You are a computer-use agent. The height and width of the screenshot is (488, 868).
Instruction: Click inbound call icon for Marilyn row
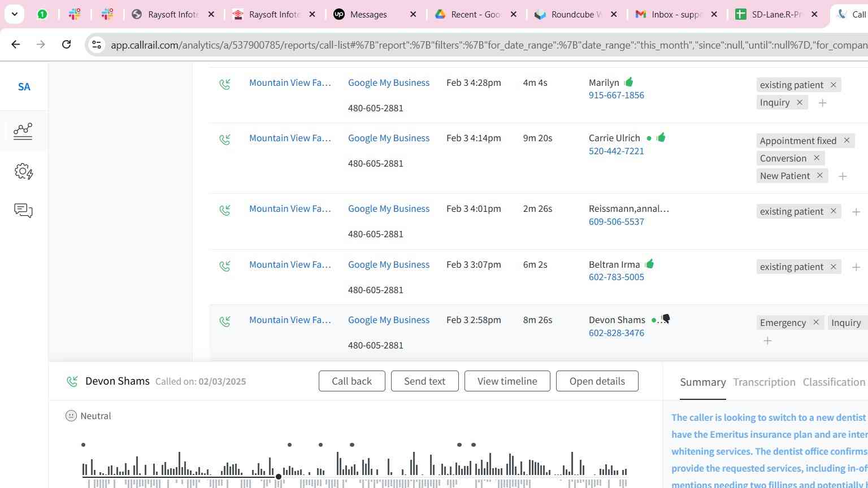(x=225, y=84)
